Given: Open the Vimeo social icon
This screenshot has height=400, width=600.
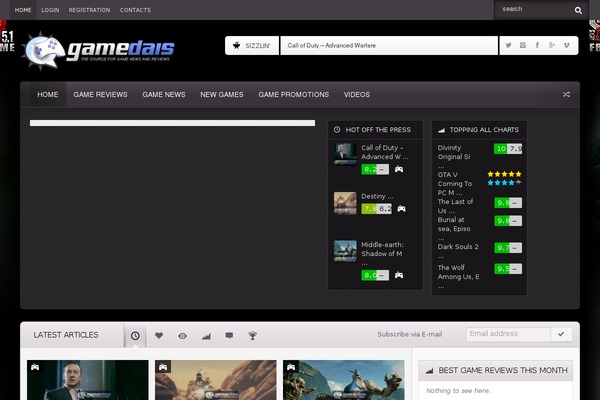Looking at the screenshot, I should (x=567, y=45).
